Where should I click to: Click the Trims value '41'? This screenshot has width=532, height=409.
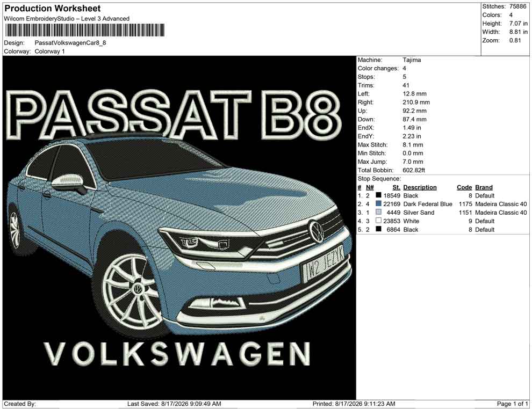pyautogui.click(x=406, y=85)
